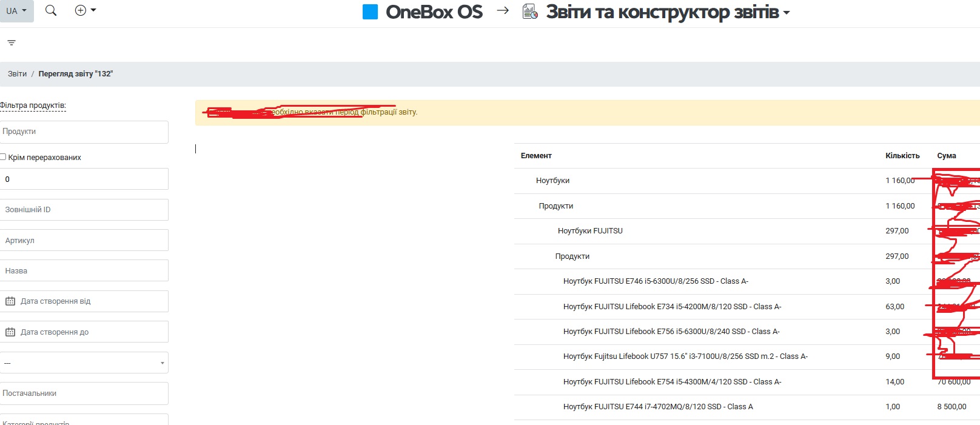Screen dimensions: 980x425
Task: Click quantity 14,00 for Lifebook E754
Action: [895, 382]
